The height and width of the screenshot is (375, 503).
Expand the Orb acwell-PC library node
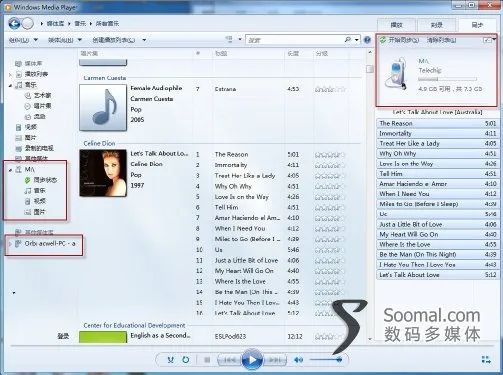coord(10,244)
